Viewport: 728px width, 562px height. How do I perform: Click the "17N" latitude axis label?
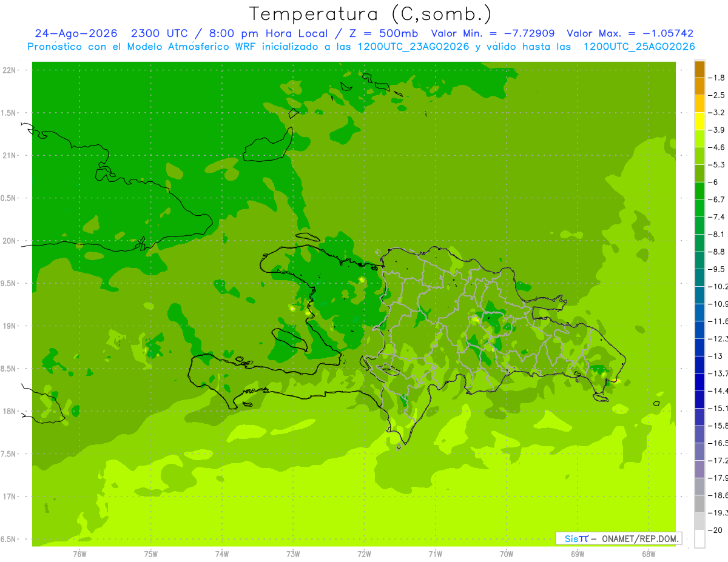tap(10, 497)
